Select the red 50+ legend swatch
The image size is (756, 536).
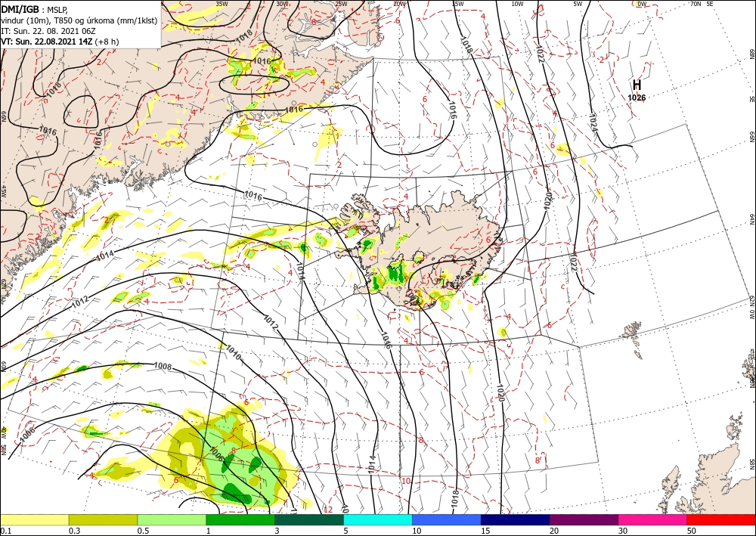(721, 519)
